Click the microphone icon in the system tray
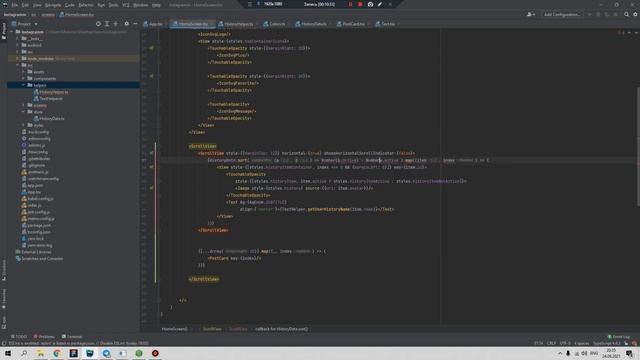The image size is (640, 360). pos(568,353)
